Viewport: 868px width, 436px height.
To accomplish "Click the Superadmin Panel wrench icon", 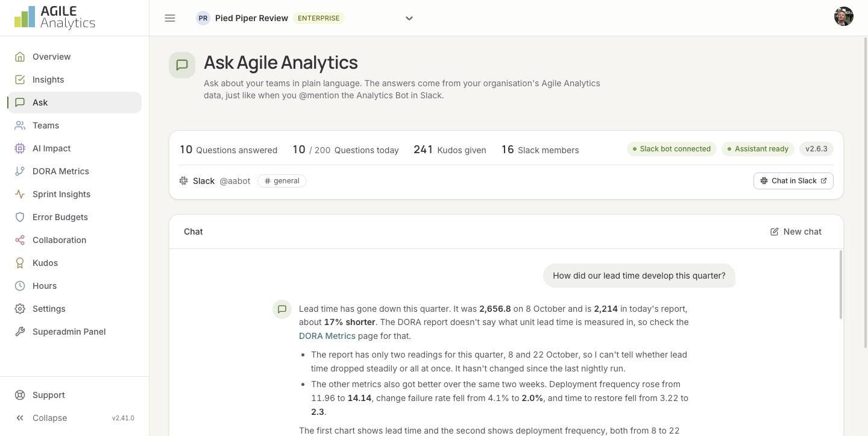I will pyautogui.click(x=20, y=332).
